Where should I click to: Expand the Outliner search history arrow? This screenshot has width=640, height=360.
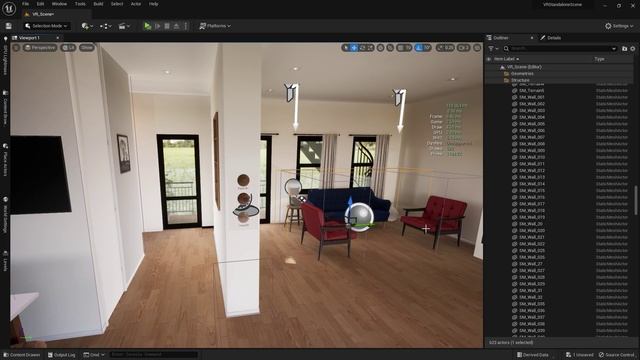pos(614,49)
